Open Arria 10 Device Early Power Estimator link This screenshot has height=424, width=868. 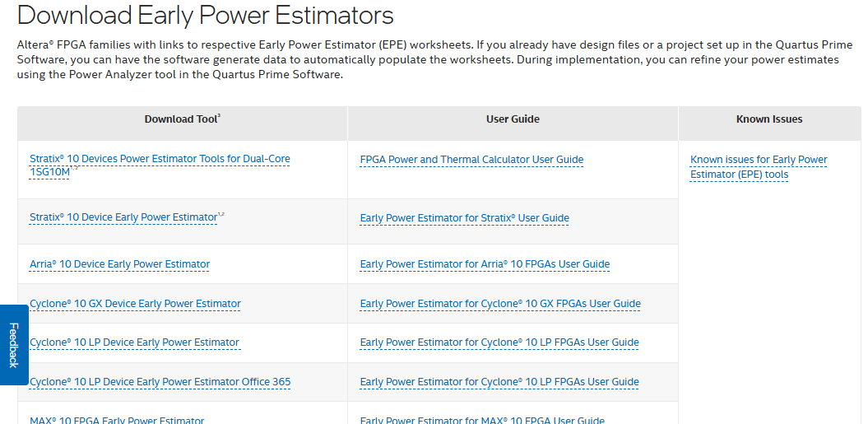tap(119, 263)
